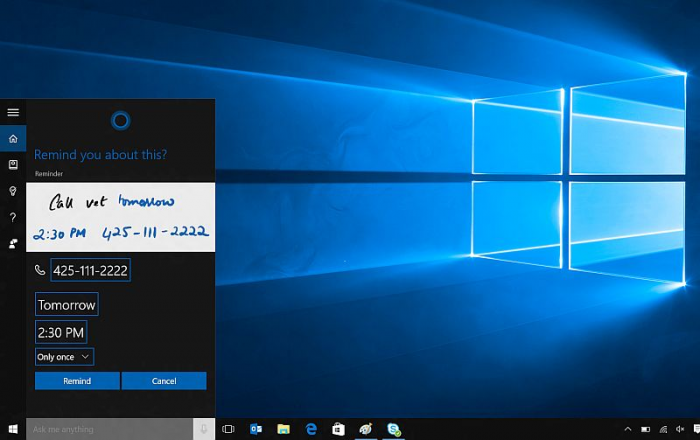The width and height of the screenshot is (700, 440).
Task: Open the Cortana Notebook
Action: pyautogui.click(x=13, y=164)
